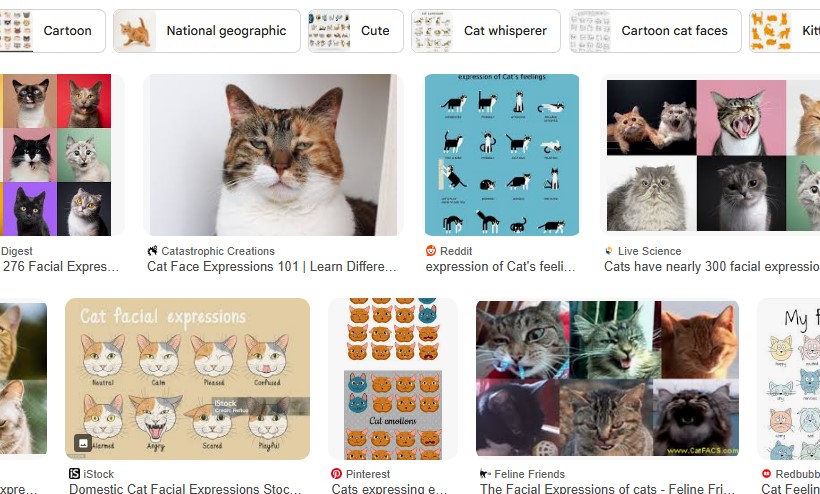
Task: Choose the Cat whisperer suggestion chip
Action: coord(486,31)
